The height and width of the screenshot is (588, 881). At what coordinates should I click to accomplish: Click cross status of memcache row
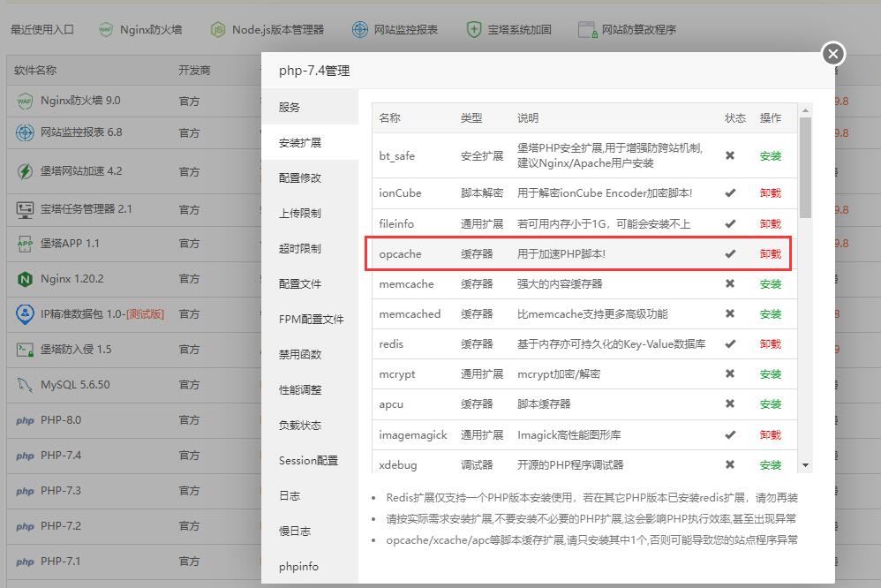click(730, 284)
